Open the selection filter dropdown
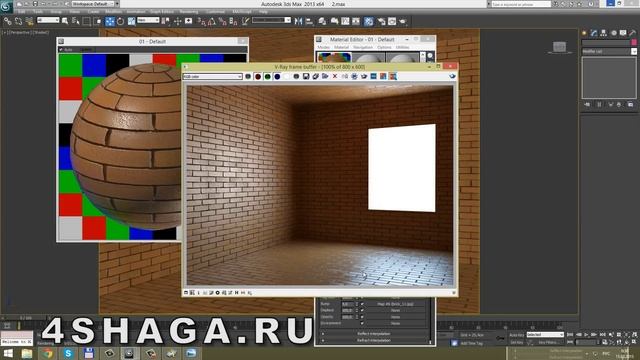This screenshot has width=640, height=360. tap(48, 20)
